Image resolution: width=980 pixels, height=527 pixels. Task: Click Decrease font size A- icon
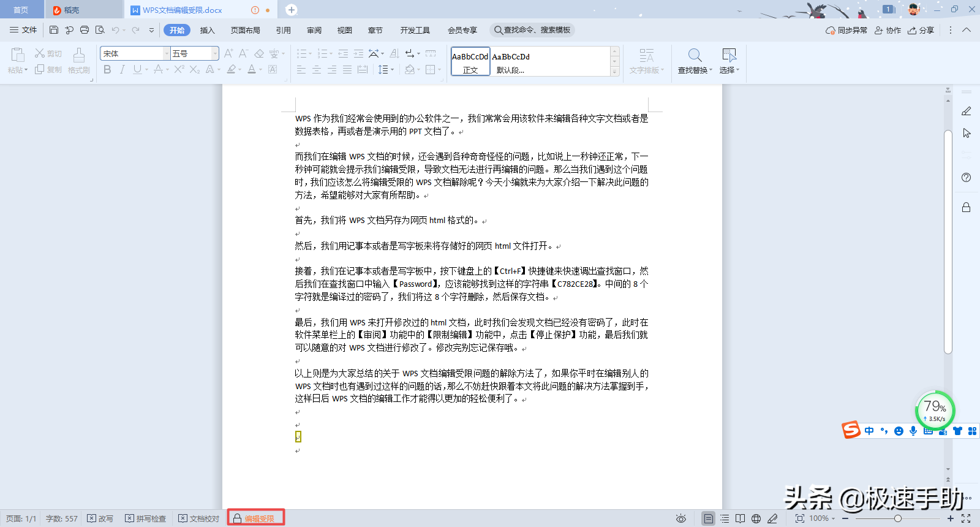pyautogui.click(x=243, y=53)
